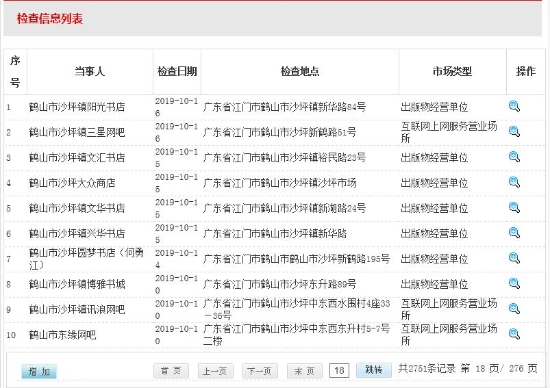
Task: Click the 市场类型 column header
Action: point(452,72)
